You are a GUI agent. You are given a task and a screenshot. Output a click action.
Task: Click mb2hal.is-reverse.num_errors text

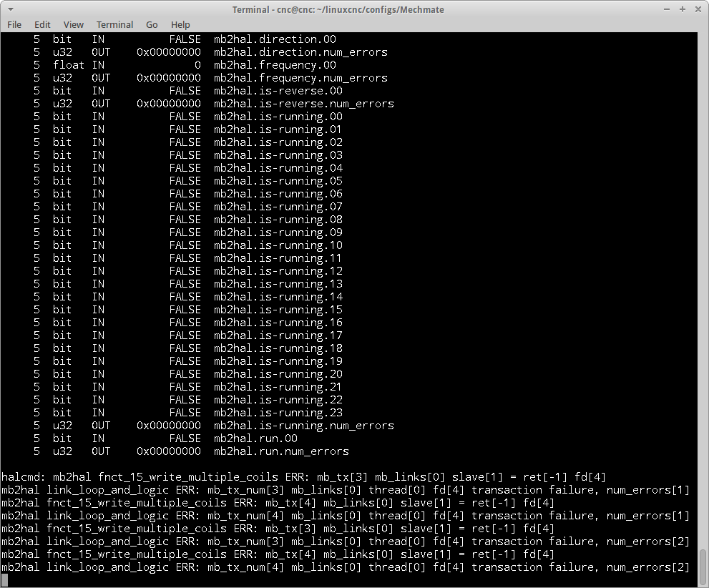click(x=304, y=104)
